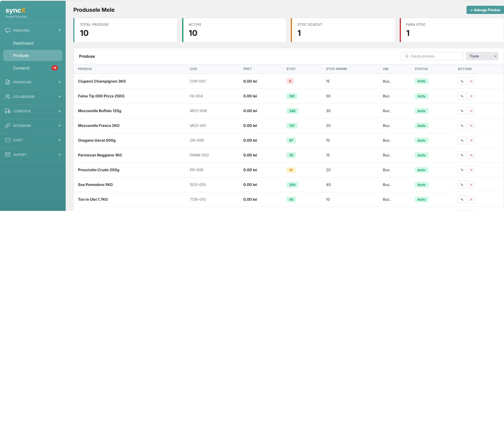Click the Comenzi 14 notification badge

coord(55,68)
